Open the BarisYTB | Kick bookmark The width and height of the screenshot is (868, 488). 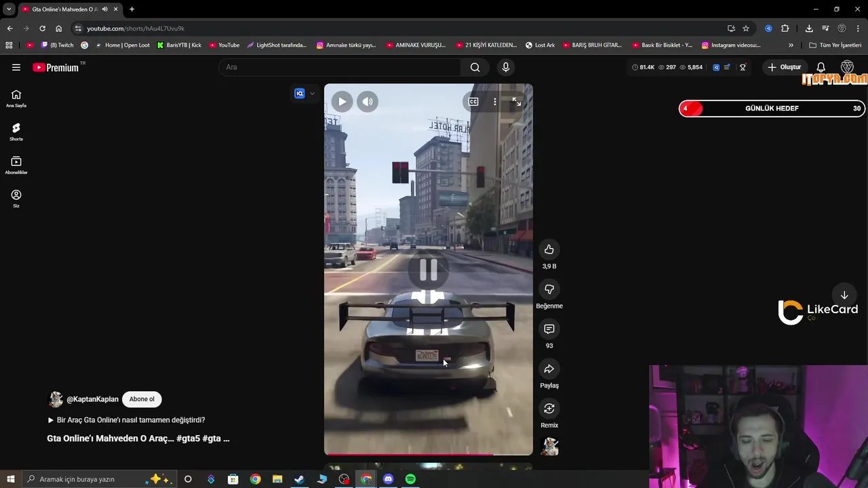(179, 45)
